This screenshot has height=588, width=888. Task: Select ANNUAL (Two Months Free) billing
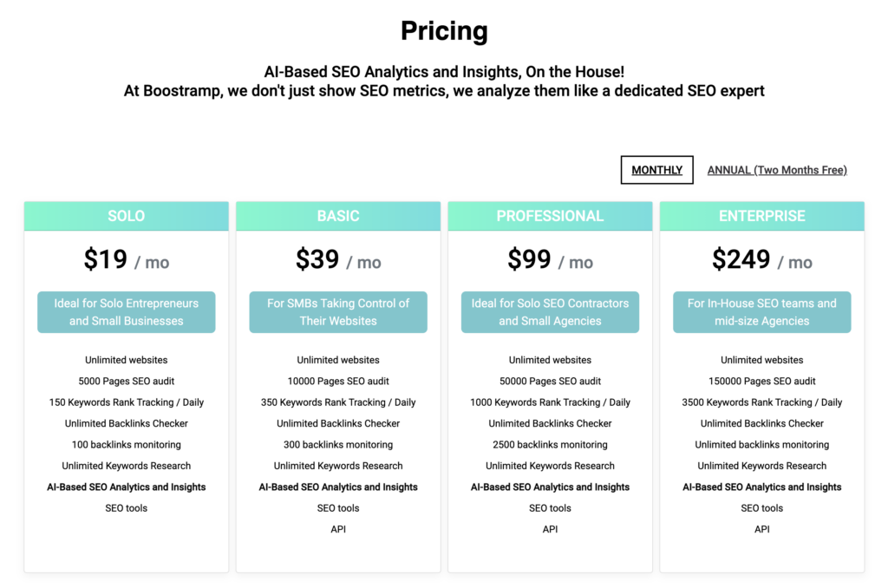click(777, 170)
